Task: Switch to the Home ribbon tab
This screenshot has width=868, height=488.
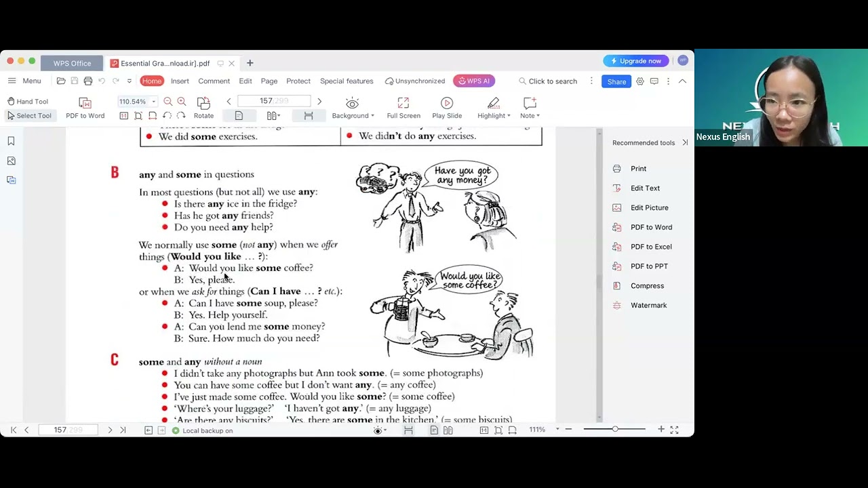Action: [152, 81]
